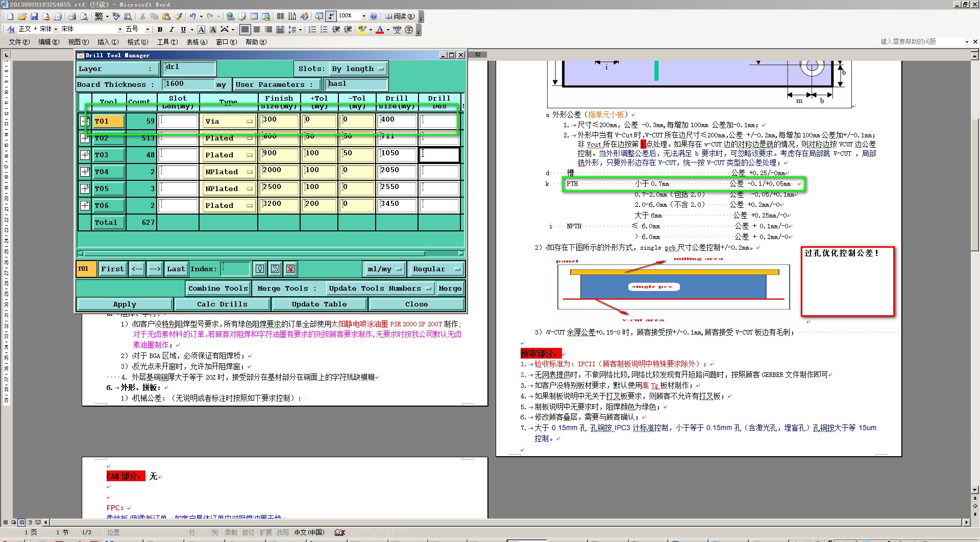
Task: Open the Slots 'By length' dropdown
Action: pos(358,68)
